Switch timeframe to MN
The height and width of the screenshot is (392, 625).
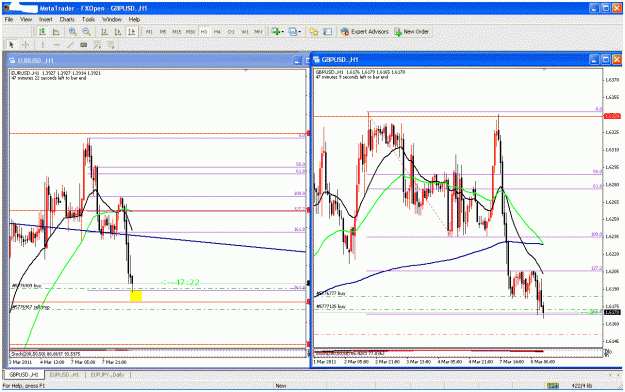[x=258, y=32]
